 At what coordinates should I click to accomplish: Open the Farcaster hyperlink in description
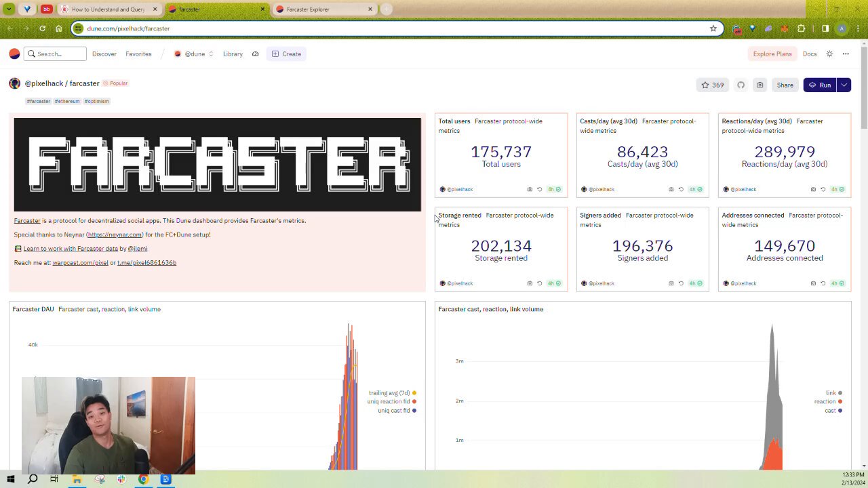[27, 220]
